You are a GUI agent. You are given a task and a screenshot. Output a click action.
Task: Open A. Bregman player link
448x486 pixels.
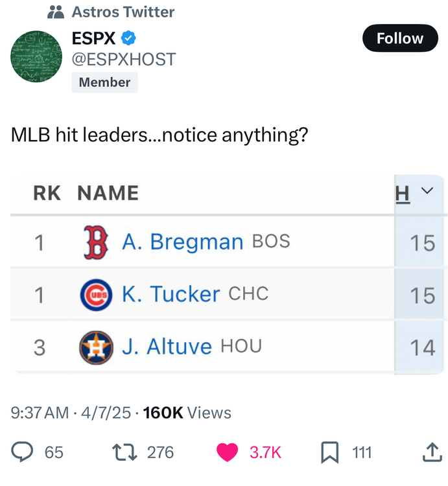(x=182, y=242)
